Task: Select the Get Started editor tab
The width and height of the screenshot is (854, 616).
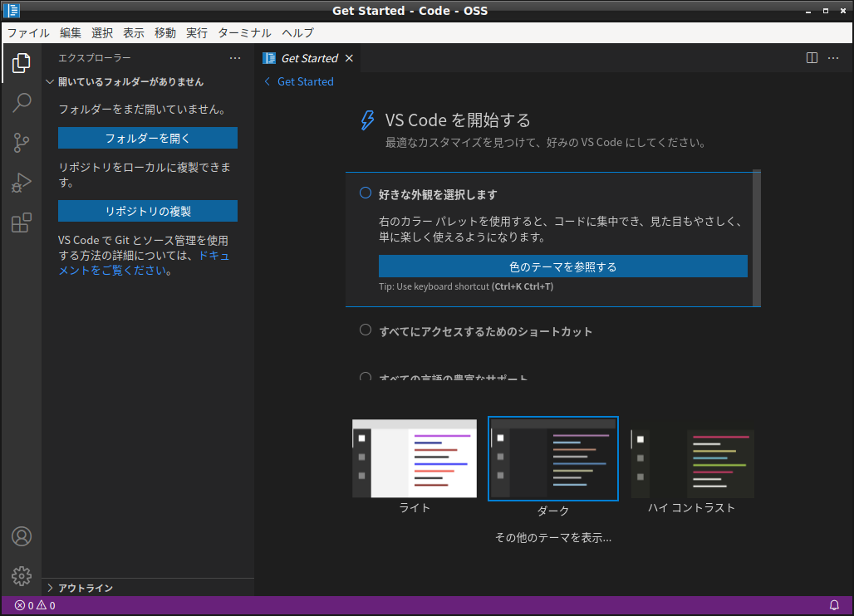Action: (x=307, y=58)
